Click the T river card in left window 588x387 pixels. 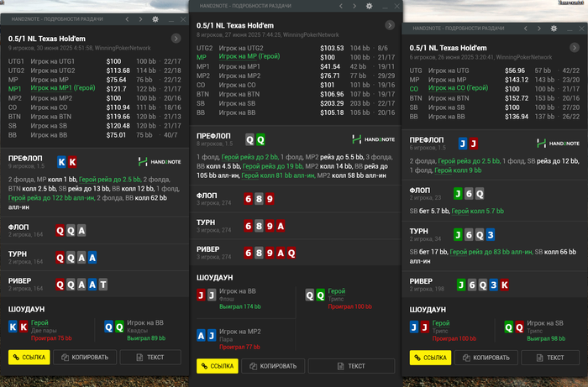[103, 285]
